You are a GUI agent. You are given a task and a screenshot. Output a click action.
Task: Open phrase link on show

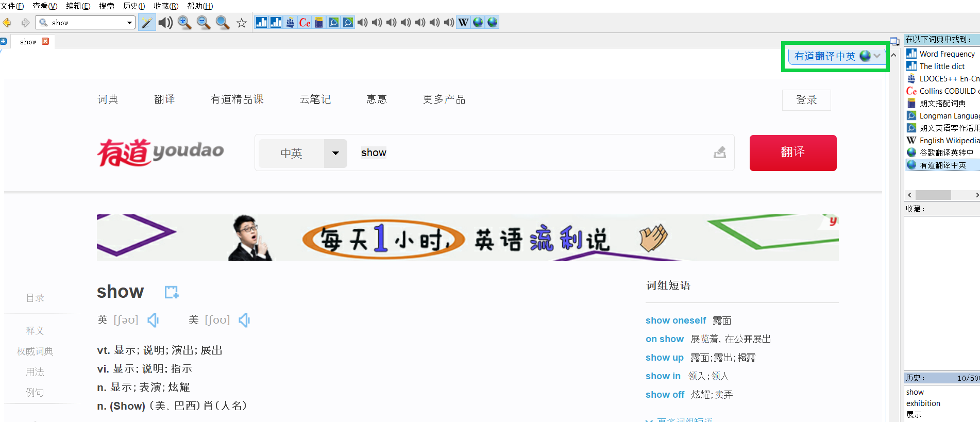coord(665,339)
